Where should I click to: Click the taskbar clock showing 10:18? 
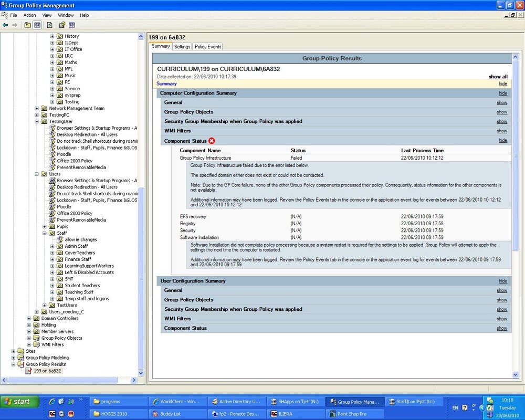click(508, 400)
